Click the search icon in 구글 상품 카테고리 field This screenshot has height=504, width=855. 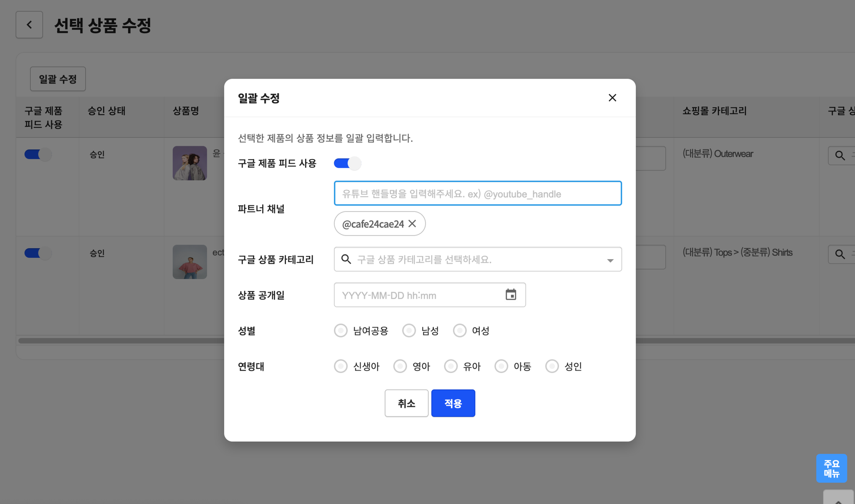coord(346,259)
